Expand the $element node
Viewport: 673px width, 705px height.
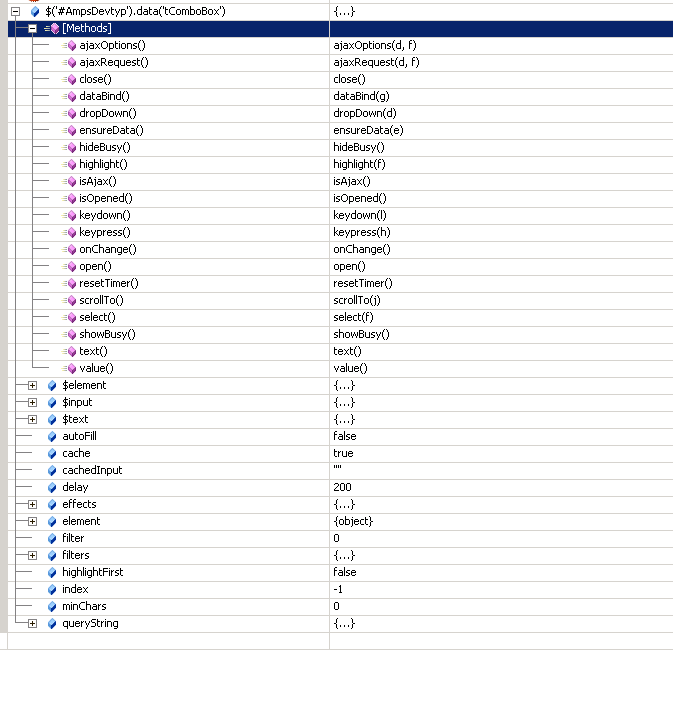(x=32, y=385)
